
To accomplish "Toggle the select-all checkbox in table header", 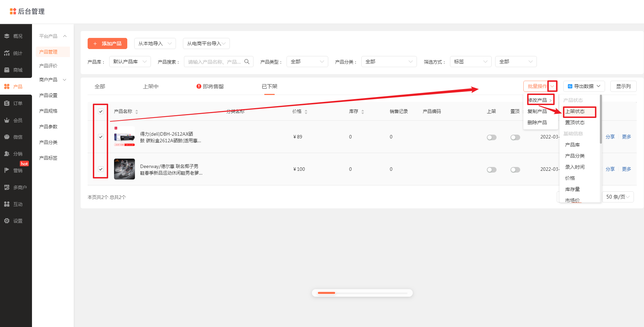I will pos(101,111).
